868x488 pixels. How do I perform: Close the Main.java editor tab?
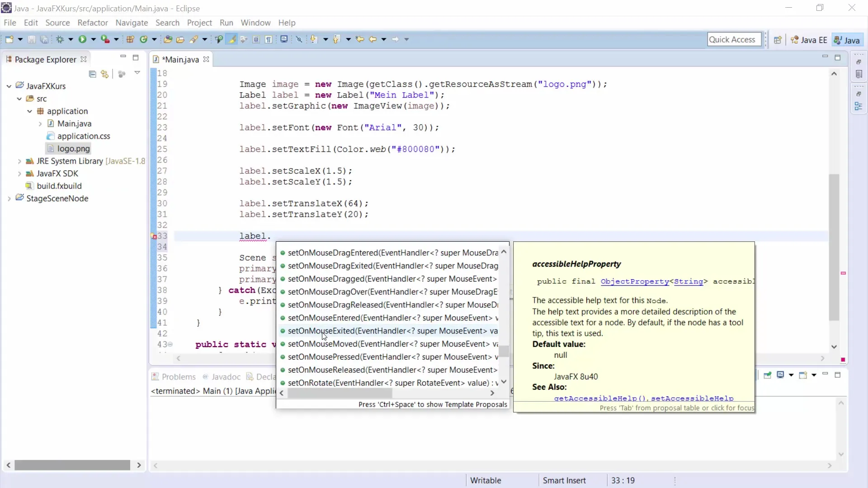(206, 59)
